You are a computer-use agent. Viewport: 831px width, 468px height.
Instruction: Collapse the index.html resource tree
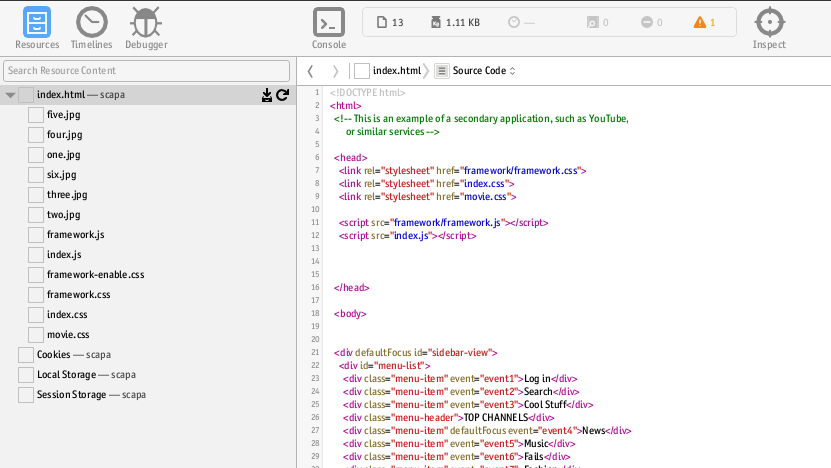pyautogui.click(x=10, y=95)
